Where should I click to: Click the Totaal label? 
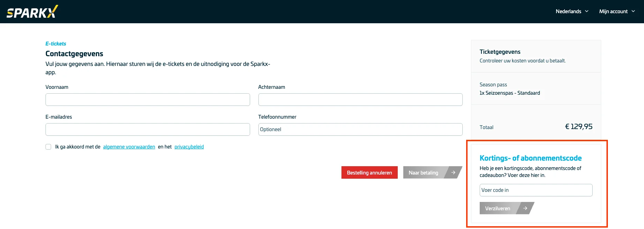click(486, 127)
